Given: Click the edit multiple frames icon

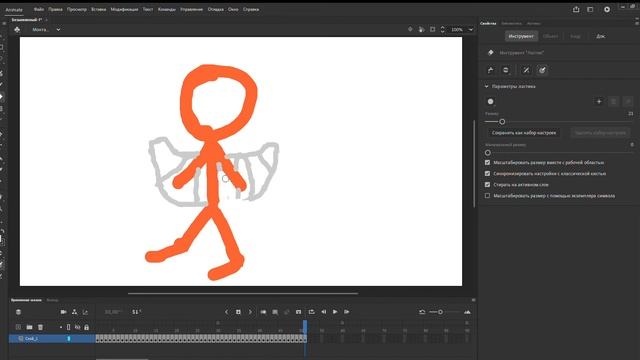Looking at the screenshot, I should pyautogui.click(x=275, y=312).
